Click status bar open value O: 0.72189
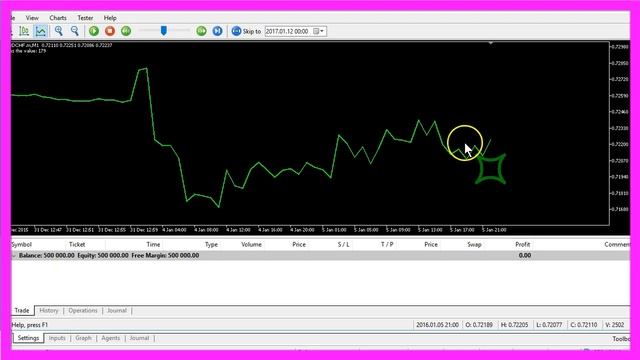Screen dimensions: 640x360 [479, 325]
